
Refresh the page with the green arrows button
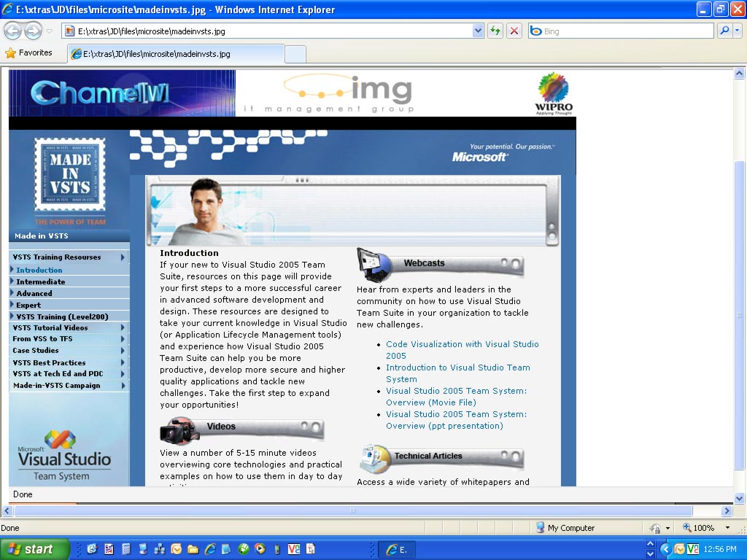click(x=495, y=31)
